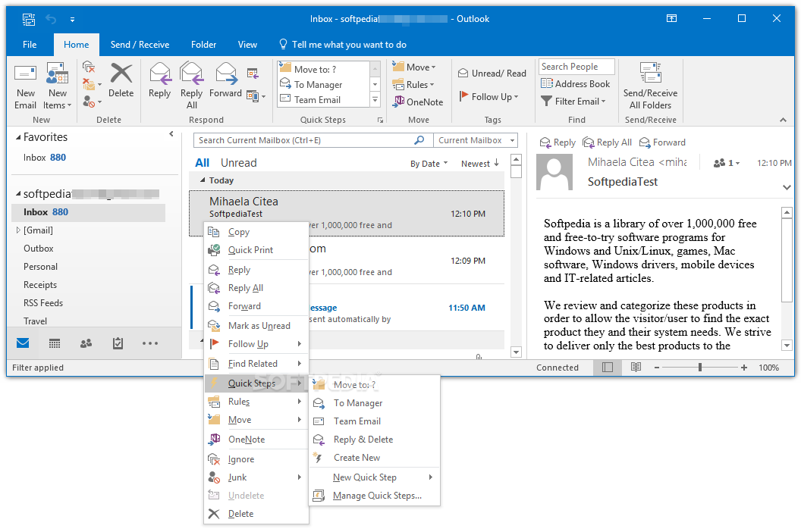
Task: Open the Current Mailbox scope dropdown
Action: (x=476, y=140)
